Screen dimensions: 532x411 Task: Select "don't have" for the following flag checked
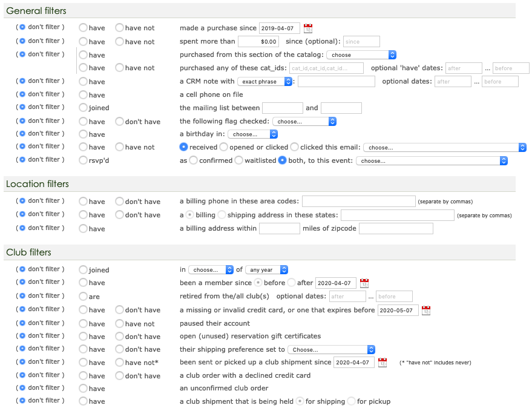(x=119, y=122)
